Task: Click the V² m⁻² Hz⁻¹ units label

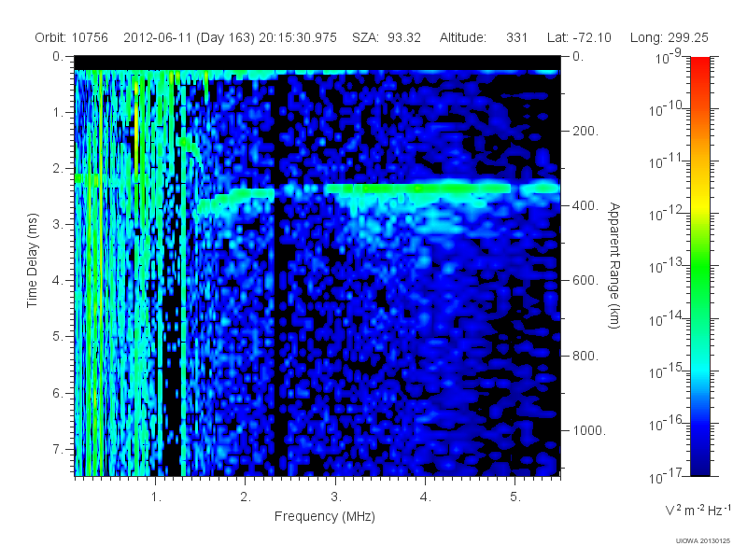Action: click(698, 510)
